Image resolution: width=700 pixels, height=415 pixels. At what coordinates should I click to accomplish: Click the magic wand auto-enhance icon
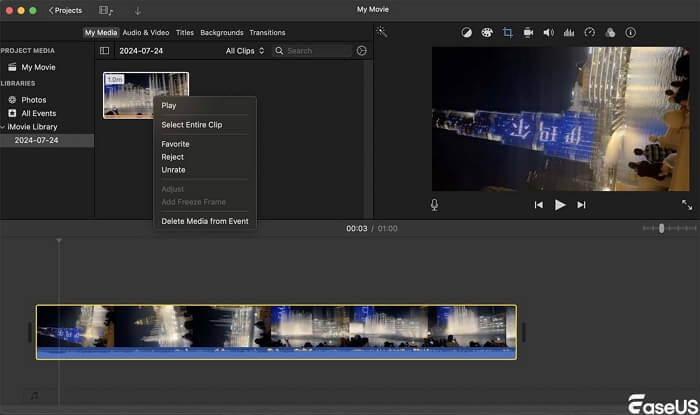point(382,32)
